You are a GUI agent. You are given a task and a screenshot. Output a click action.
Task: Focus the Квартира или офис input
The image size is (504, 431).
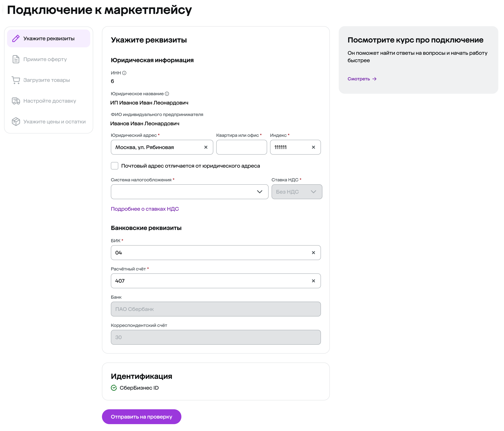241,147
